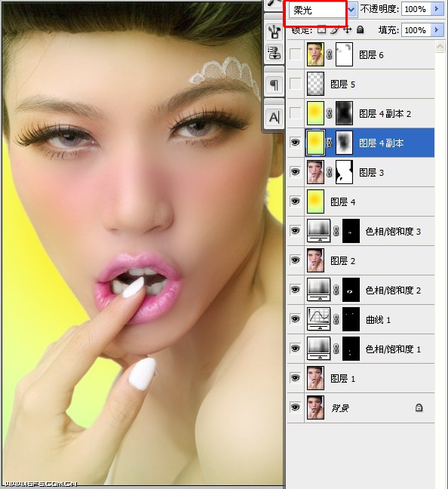Viewport: 448px width, 489px height.
Task: Select the 图层 5 transparent thumbnail
Action: (315, 84)
